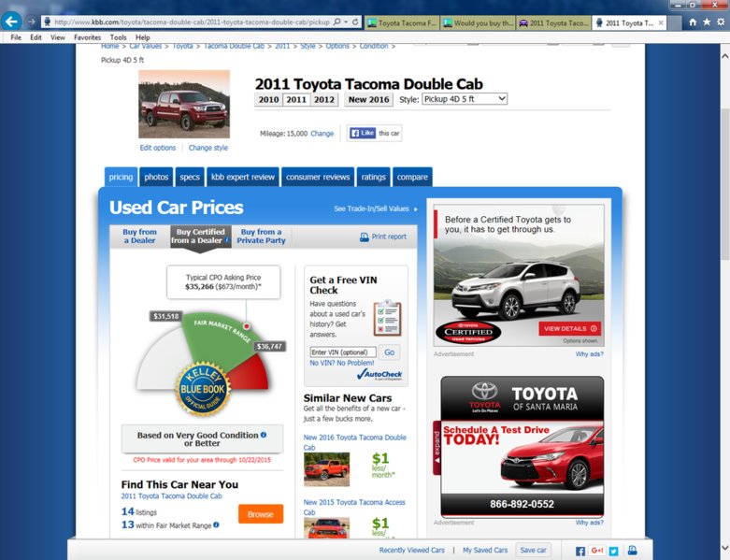The width and height of the screenshot is (730, 560).
Task: Open the Help menu
Action: coord(143,37)
